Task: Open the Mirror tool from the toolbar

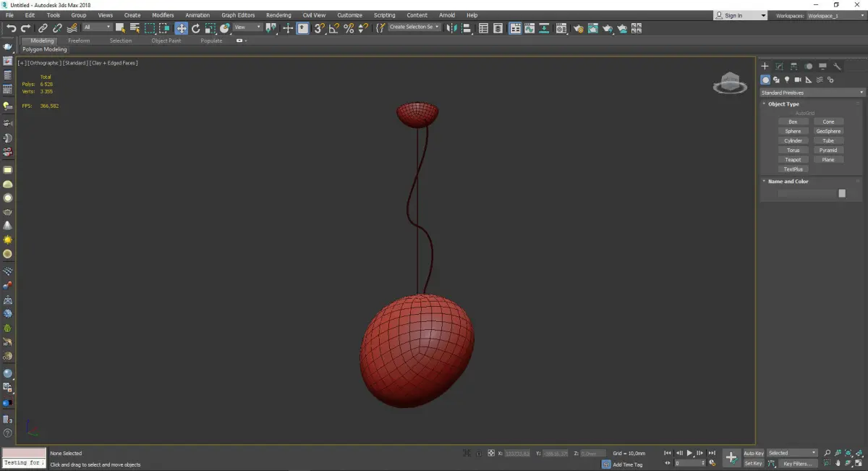Action: coord(451,28)
